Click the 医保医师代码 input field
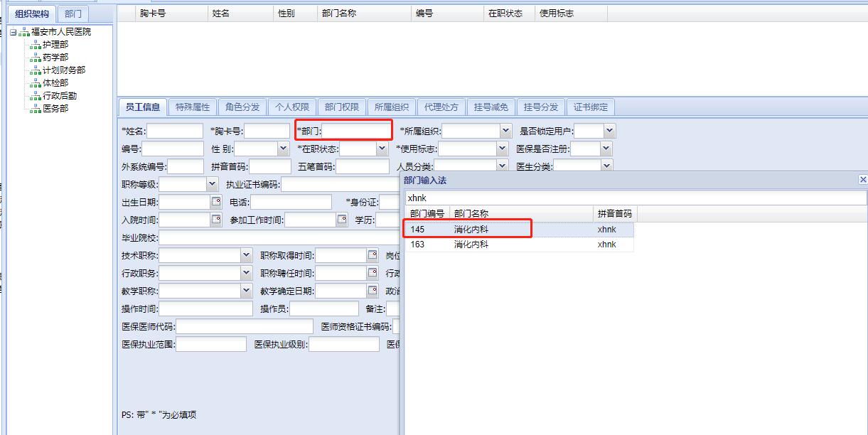The width and height of the screenshot is (868, 435). (244, 326)
